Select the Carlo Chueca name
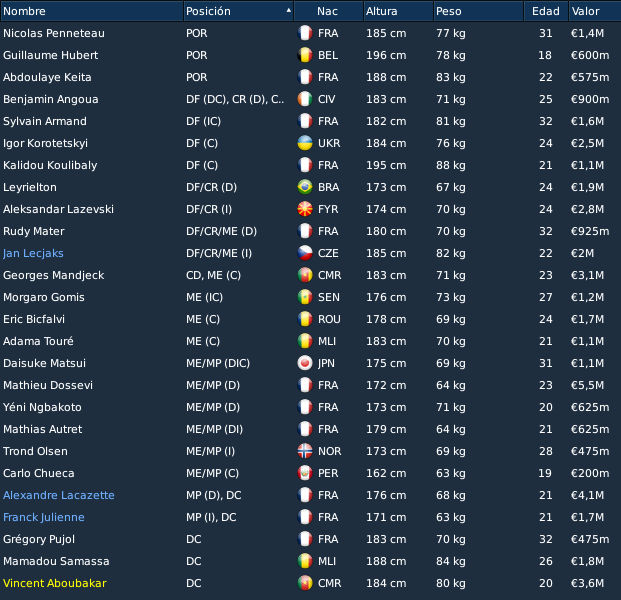The image size is (621, 600). tap(39, 473)
